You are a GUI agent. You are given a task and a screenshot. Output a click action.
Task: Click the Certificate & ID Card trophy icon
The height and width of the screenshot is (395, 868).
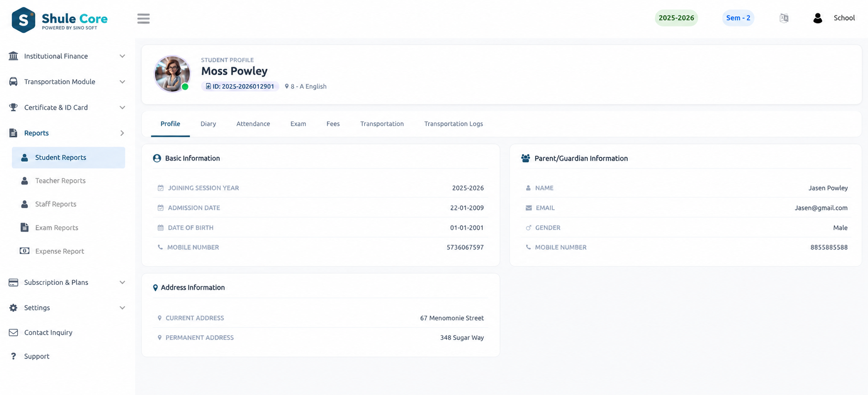click(14, 107)
